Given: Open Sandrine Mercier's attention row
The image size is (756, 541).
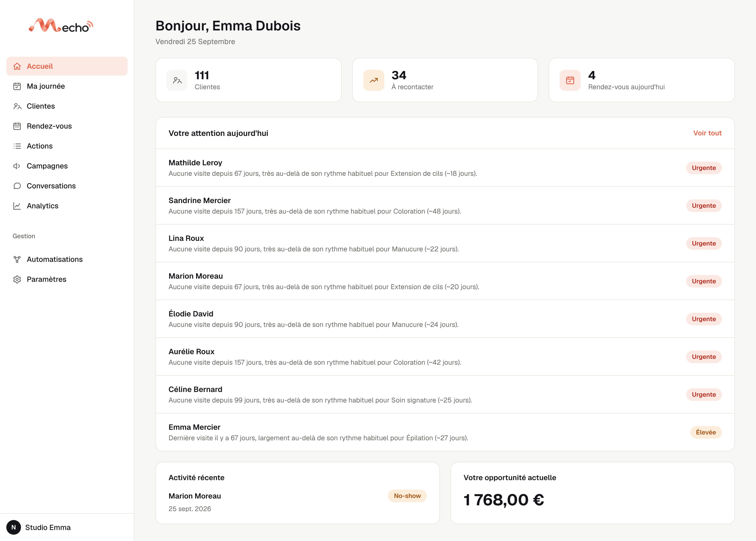Looking at the screenshot, I should (x=445, y=205).
